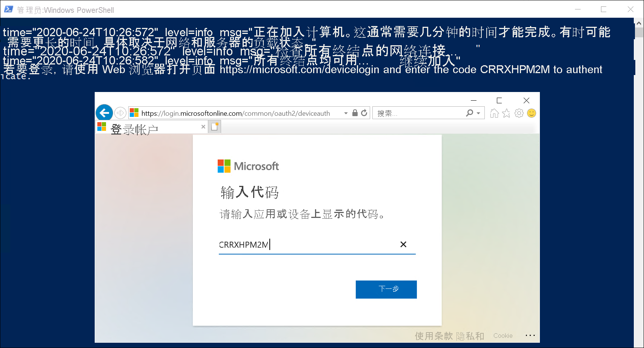The height and width of the screenshot is (348, 644).
Task: Open favorites star icon
Action: coord(506,113)
